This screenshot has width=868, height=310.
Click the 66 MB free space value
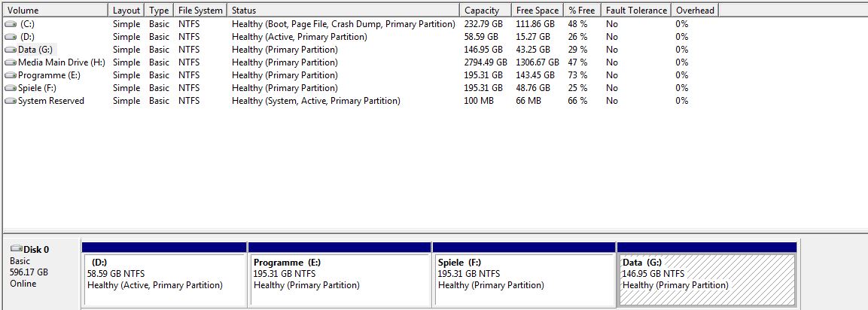[528, 101]
